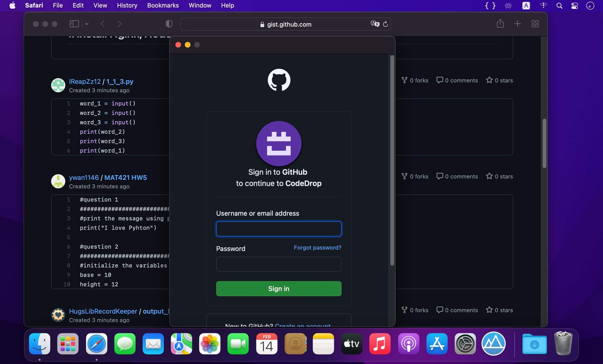The image size is (603, 364).
Task: Click the IReapZz12 avatar thumbnail
Action: tap(58, 85)
